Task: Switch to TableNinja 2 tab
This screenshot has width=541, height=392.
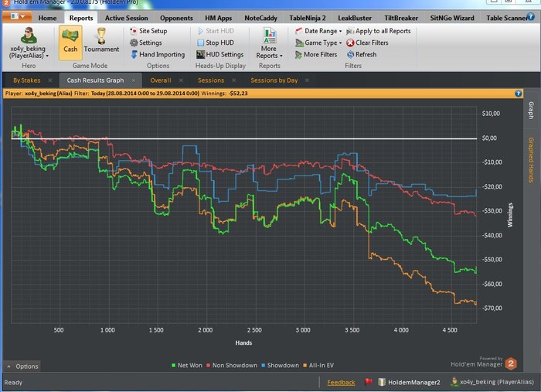Action: coord(308,18)
